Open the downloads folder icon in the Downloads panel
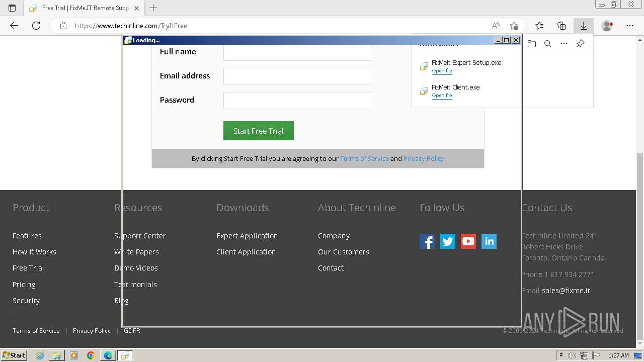 pos(532,44)
